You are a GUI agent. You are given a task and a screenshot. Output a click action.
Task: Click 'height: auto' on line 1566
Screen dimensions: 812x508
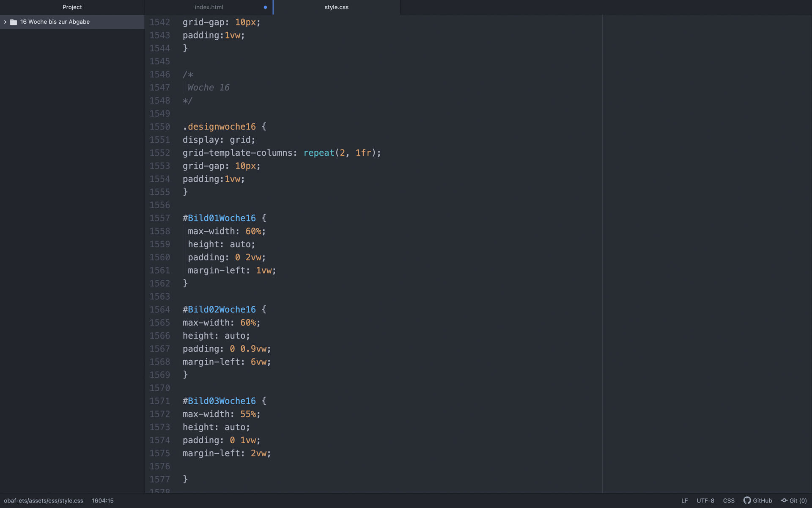pos(217,336)
